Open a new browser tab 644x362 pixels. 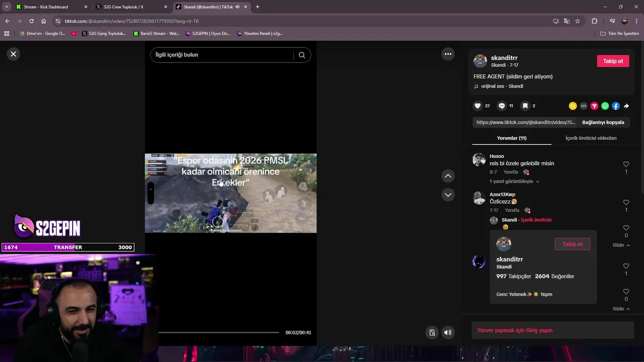[258, 7]
